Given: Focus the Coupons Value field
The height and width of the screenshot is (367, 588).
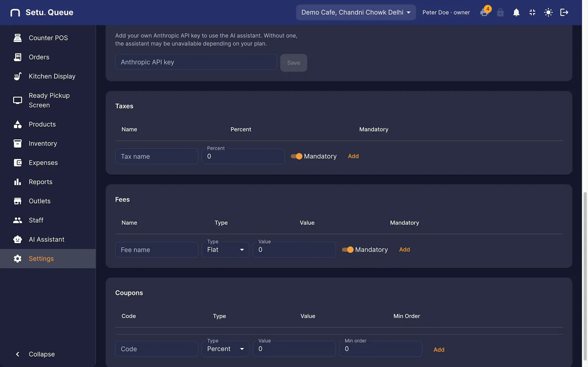Looking at the screenshot, I should (294, 349).
